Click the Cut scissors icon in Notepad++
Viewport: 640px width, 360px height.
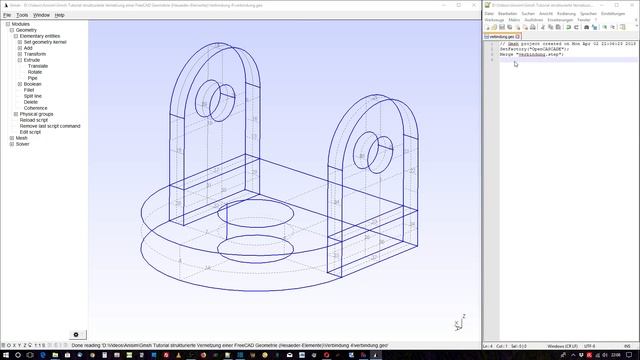543,27
